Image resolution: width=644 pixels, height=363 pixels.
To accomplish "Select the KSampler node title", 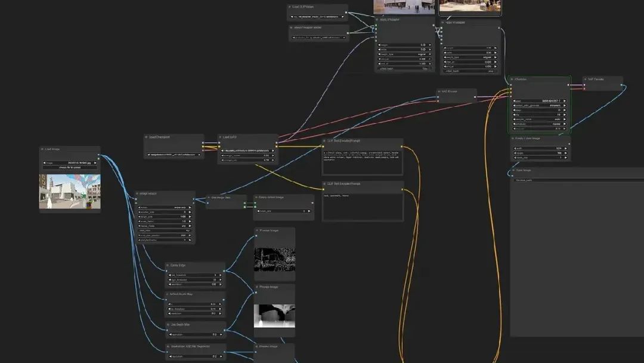I will pyautogui.click(x=521, y=79).
